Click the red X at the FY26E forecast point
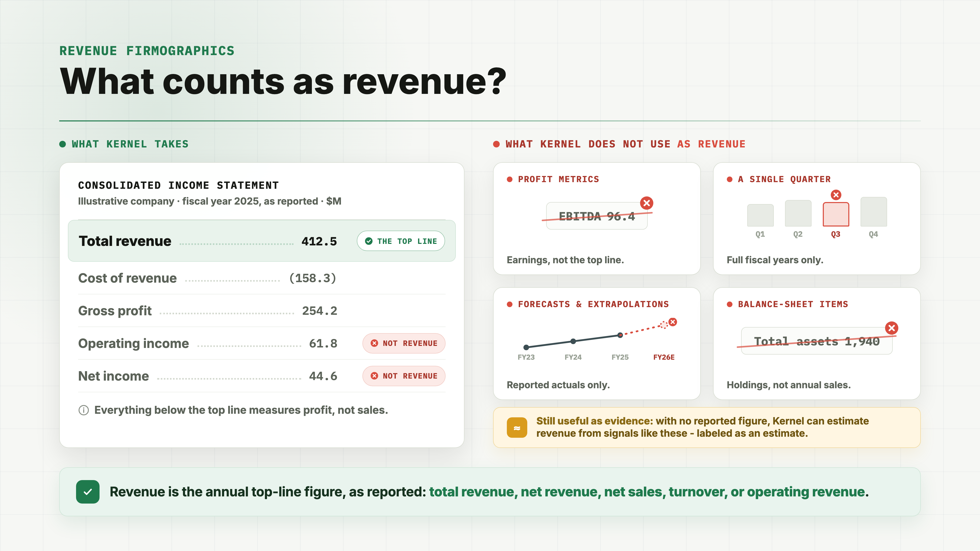The height and width of the screenshot is (551, 980). [673, 322]
